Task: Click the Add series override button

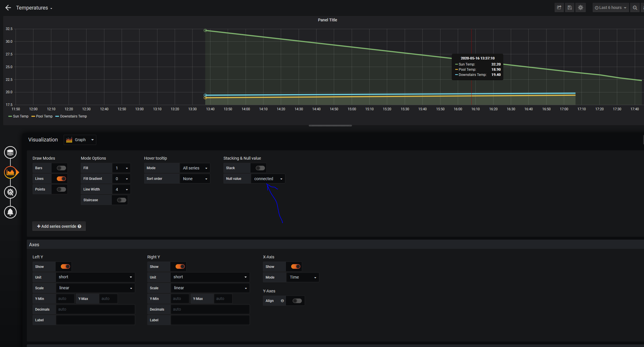Action: pyautogui.click(x=59, y=226)
